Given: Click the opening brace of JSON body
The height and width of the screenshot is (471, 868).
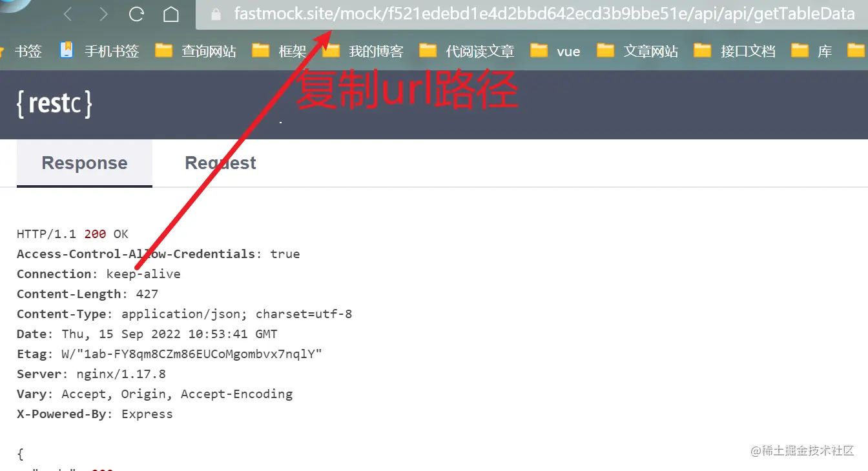Looking at the screenshot, I should click(x=20, y=454).
